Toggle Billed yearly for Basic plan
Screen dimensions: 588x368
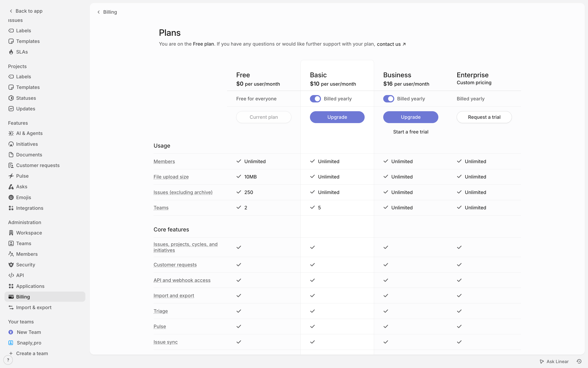(315, 99)
